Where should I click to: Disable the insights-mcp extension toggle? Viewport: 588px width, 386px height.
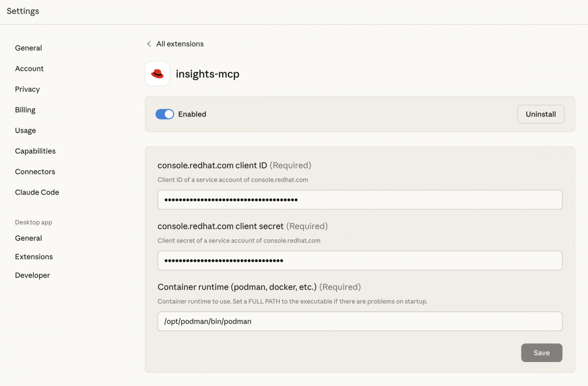coord(165,114)
